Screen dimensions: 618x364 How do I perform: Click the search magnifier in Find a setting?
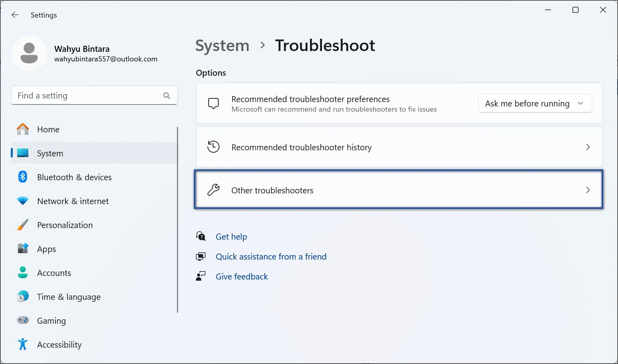166,95
